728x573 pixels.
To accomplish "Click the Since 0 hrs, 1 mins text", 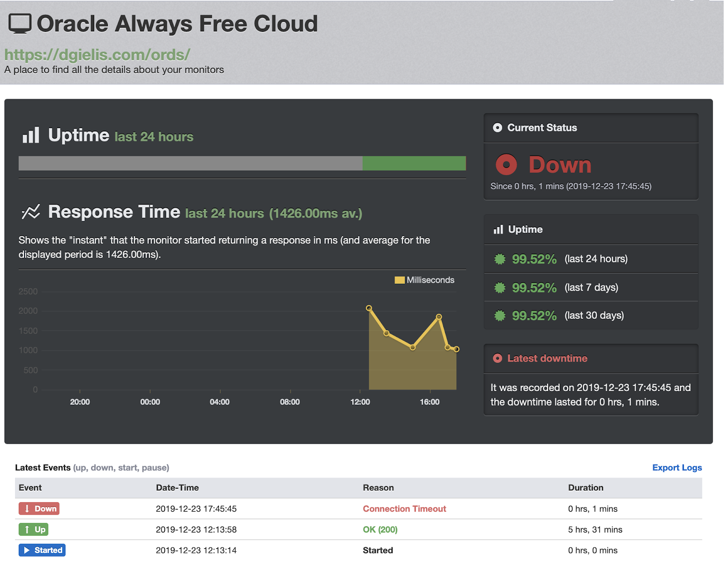I will (571, 186).
